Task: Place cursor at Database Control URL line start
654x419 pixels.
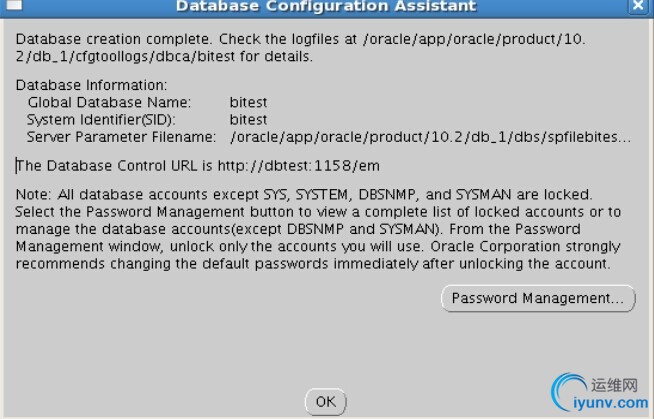Action: pos(17,166)
